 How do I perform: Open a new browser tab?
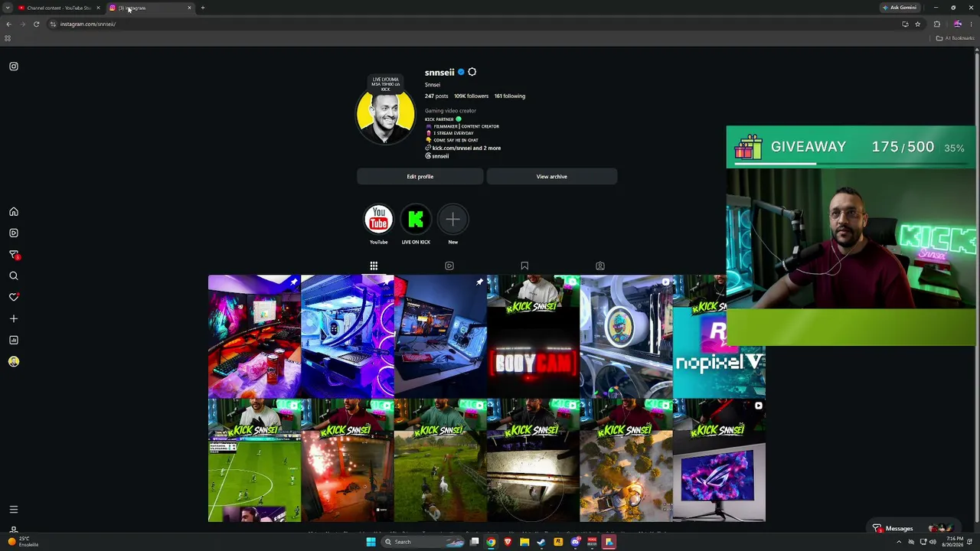pyautogui.click(x=203, y=8)
